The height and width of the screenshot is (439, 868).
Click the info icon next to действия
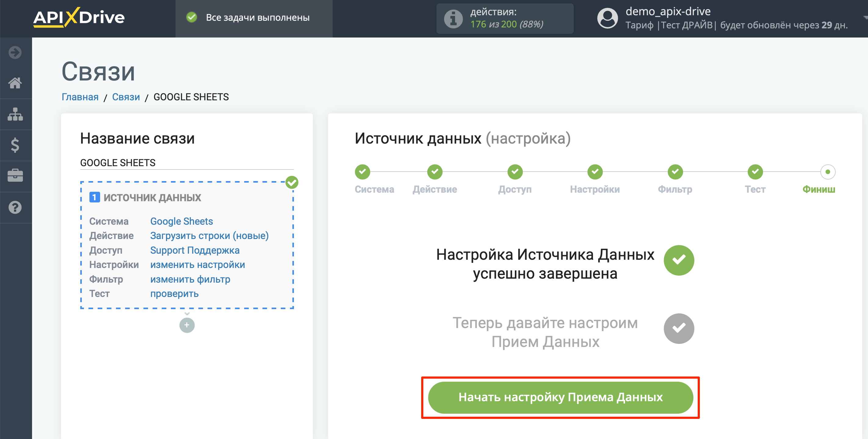[453, 19]
